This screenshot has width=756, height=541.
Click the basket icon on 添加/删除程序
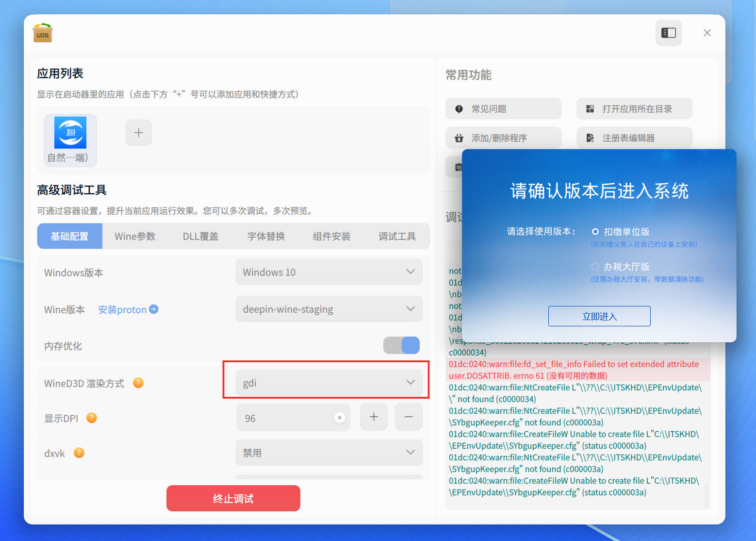coord(459,138)
